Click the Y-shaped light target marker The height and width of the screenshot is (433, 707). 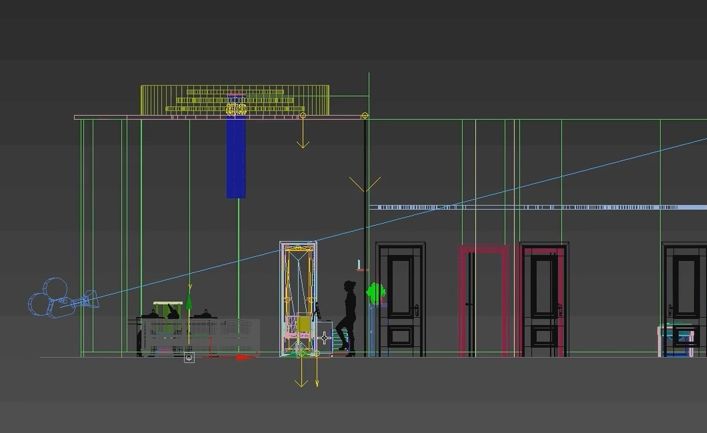pos(364,185)
